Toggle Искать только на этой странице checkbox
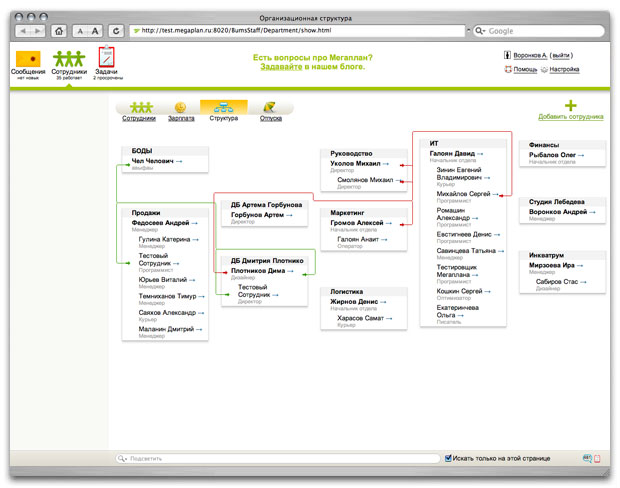 click(x=448, y=458)
